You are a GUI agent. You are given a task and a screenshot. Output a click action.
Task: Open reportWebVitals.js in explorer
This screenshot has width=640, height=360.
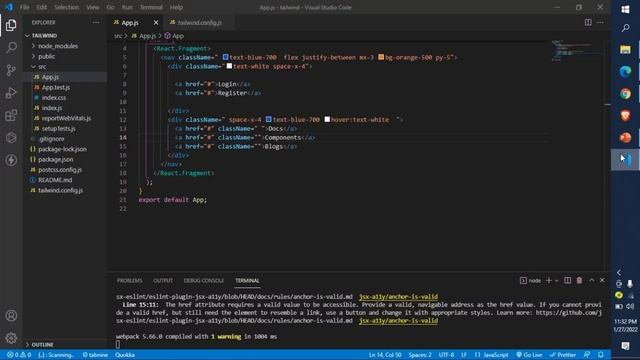[x=66, y=118]
